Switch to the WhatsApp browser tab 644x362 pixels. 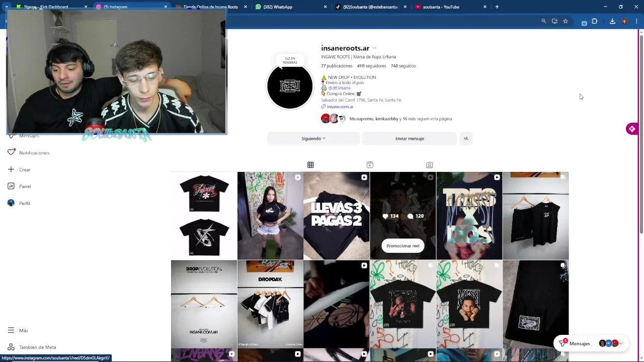coord(290,7)
